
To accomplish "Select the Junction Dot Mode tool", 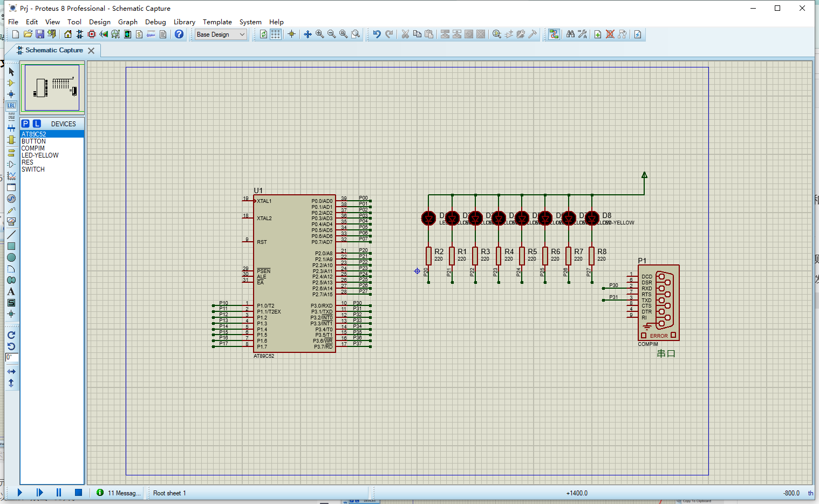I will pos(11,94).
